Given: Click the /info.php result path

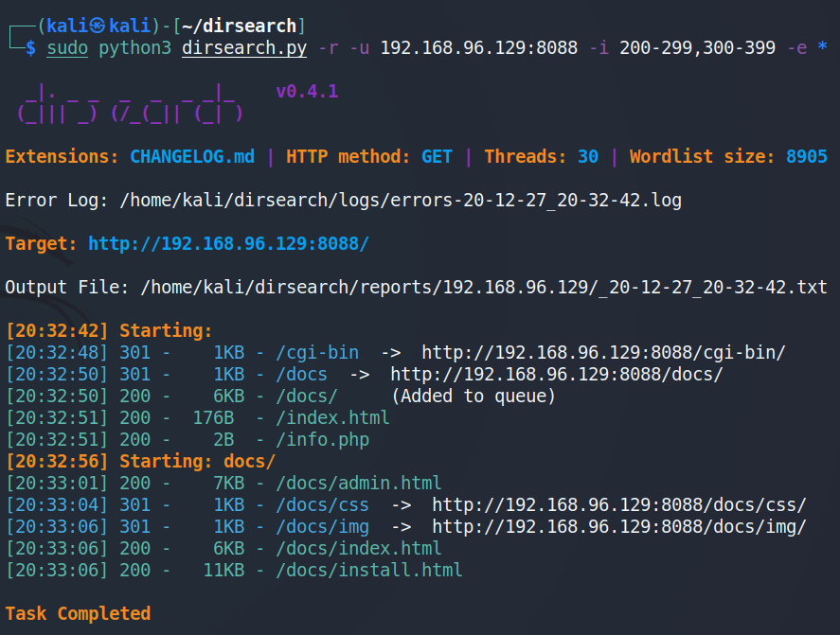Looking at the screenshot, I should click(322, 440).
